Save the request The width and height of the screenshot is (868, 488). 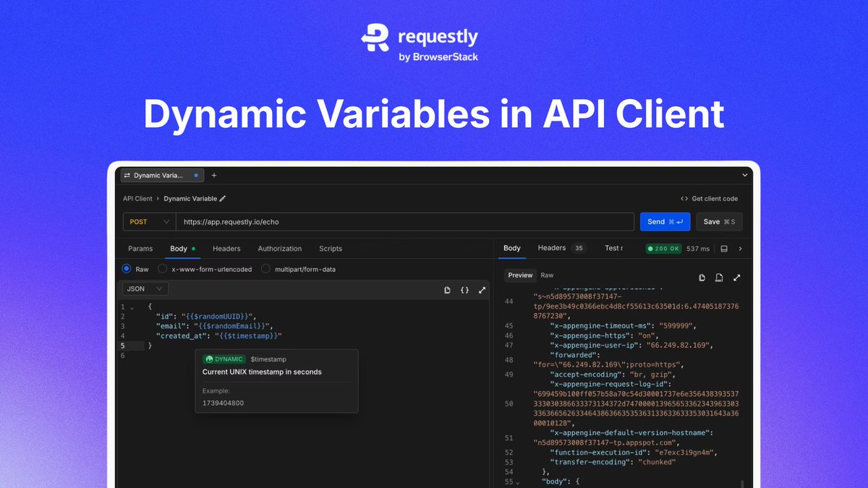[x=720, y=222]
